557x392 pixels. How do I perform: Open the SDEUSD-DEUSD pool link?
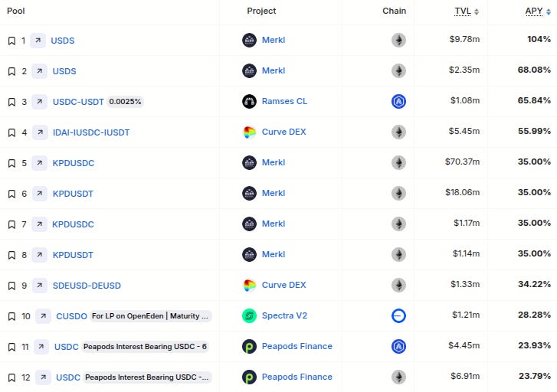[87, 286]
